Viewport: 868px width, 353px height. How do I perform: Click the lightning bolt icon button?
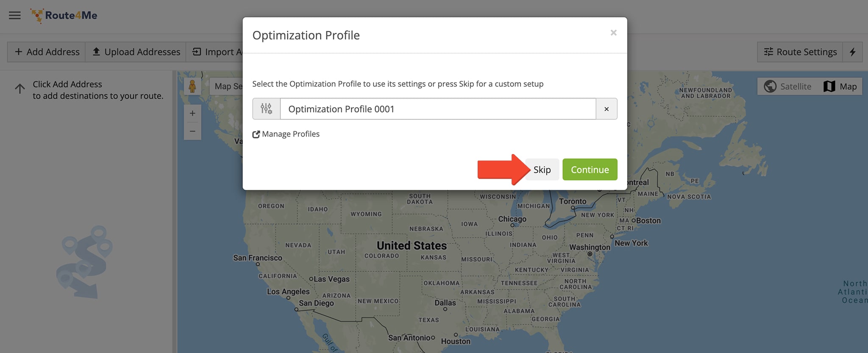pos(852,52)
